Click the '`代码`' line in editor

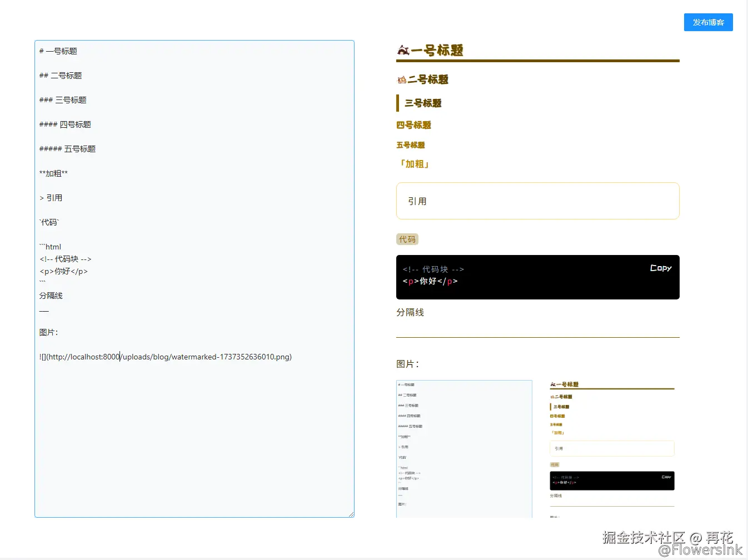(x=49, y=222)
